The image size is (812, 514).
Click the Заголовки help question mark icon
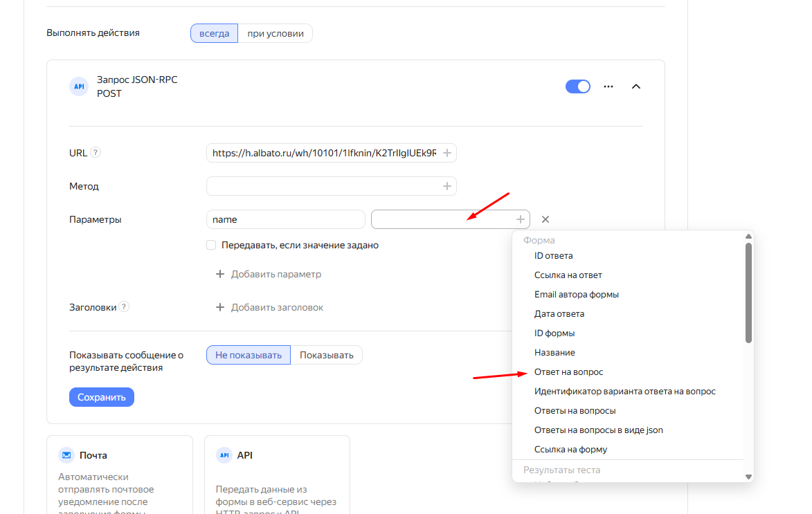pyautogui.click(x=124, y=307)
